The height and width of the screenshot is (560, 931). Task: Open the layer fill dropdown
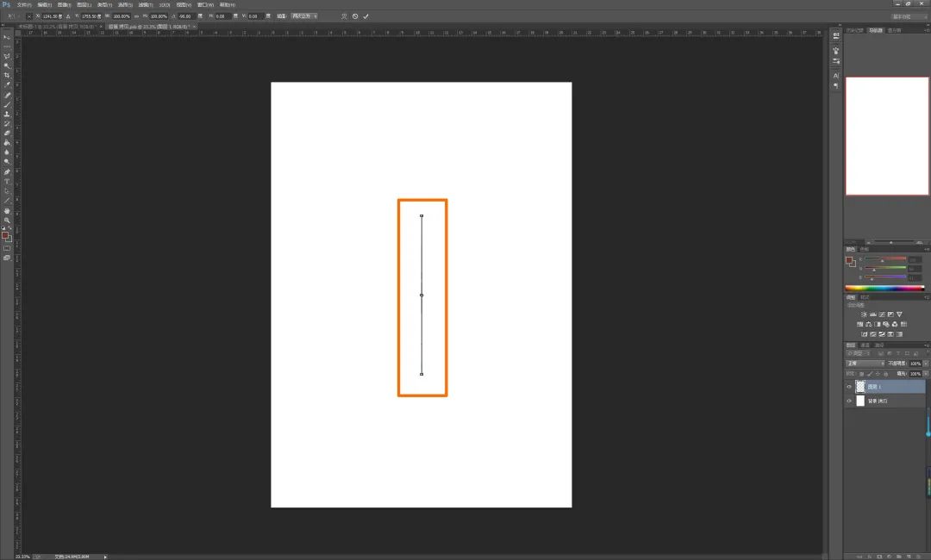[926, 374]
